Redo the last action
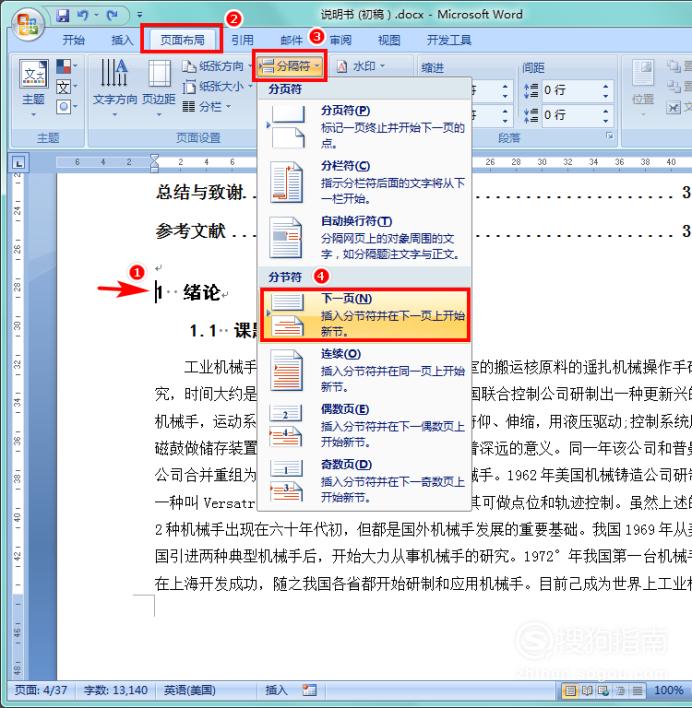Screen dimensions: 692x708 pos(112,16)
